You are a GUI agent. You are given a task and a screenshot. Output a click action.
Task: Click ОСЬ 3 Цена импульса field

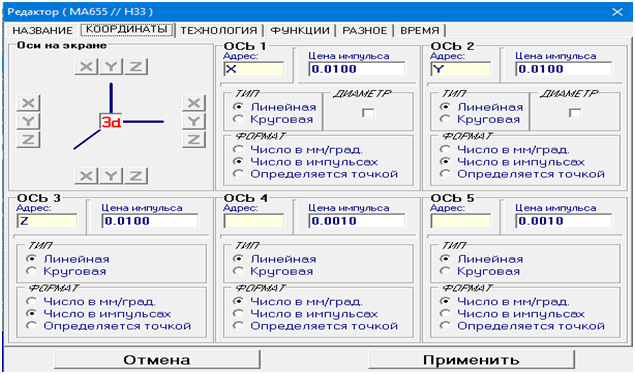tap(150, 221)
